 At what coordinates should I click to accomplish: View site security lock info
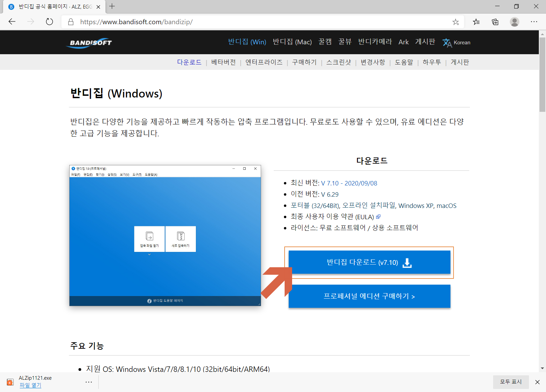[x=71, y=22]
